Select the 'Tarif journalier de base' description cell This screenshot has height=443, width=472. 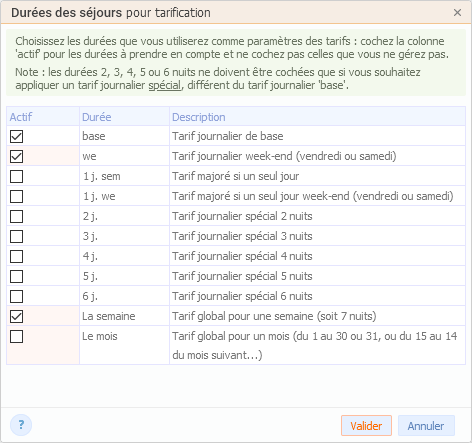(317, 136)
